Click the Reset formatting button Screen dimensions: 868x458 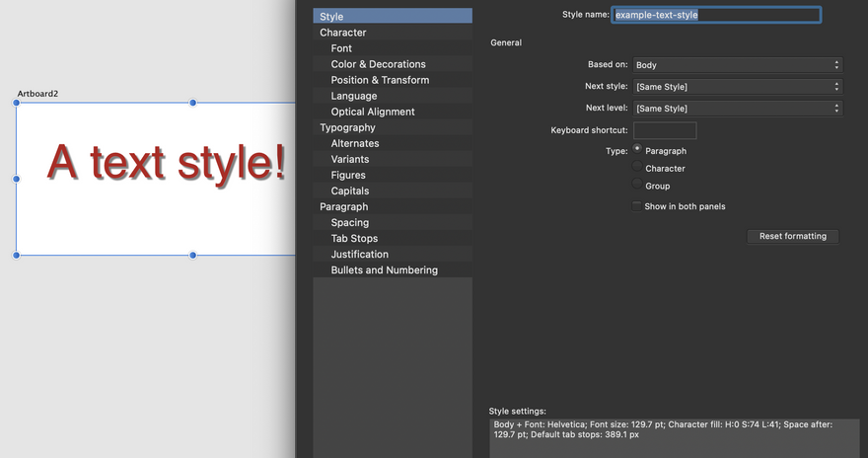click(793, 237)
